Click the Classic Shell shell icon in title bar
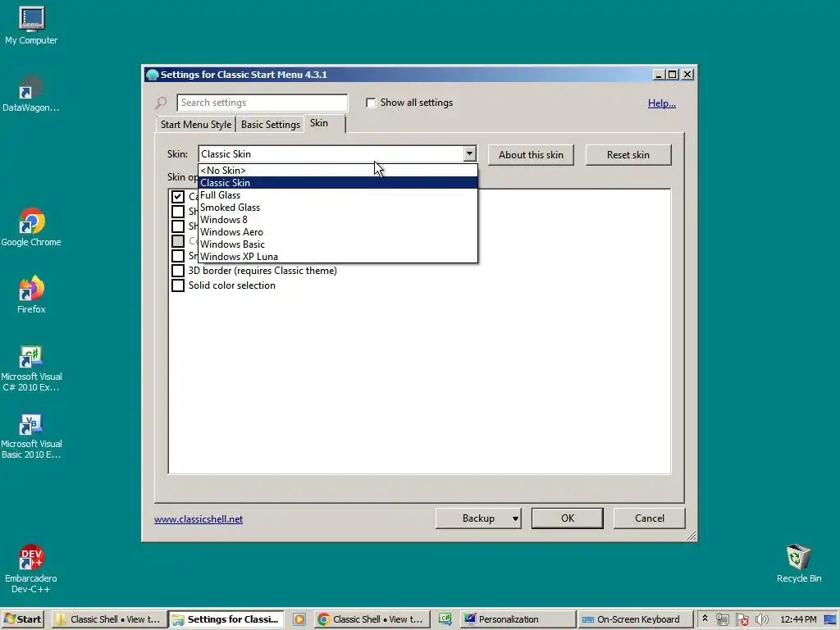Viewport: 840px width, 630px height. (x=152, y=75)
